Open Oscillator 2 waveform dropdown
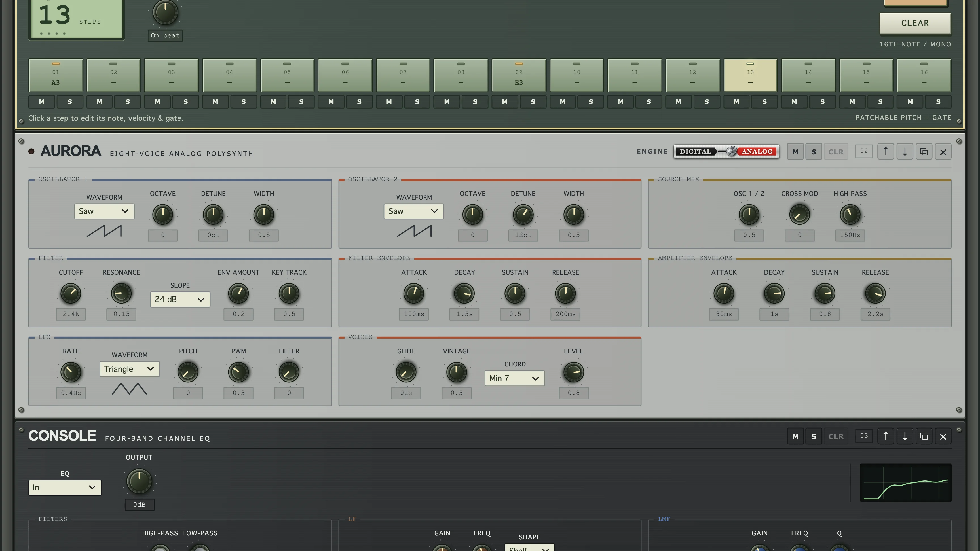Viewport: 980px width, 551px height. coord(414,211)
